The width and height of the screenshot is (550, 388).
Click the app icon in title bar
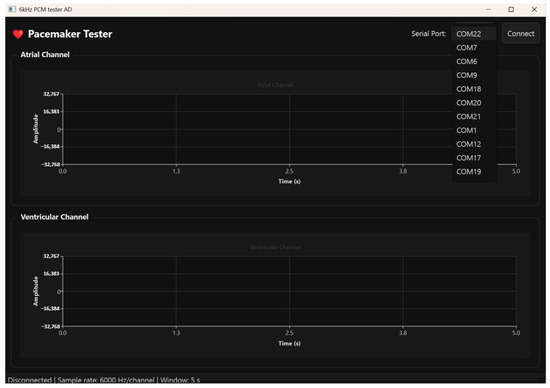click(12, 9)
